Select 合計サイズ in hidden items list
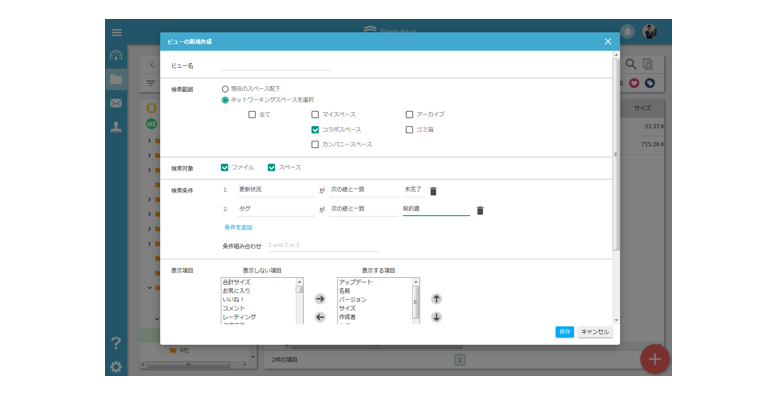Screen dimensions: 780x394 [236, 282]
